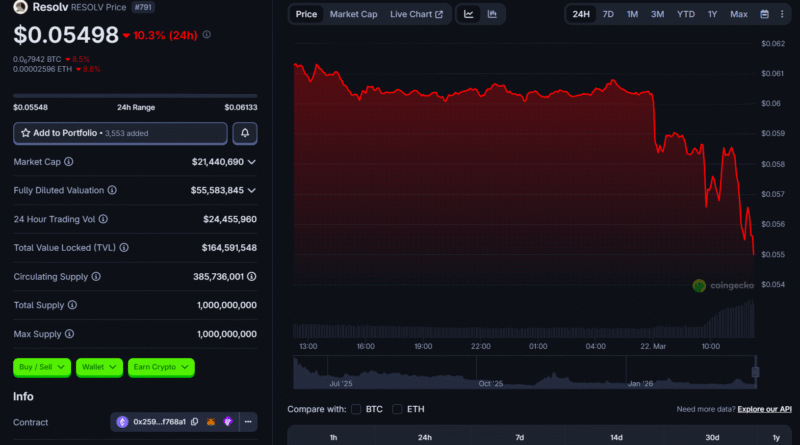The width and height of the screenshot is (800, 445).
Task: Click the 1h column in performance table
Action: (333, 437)
